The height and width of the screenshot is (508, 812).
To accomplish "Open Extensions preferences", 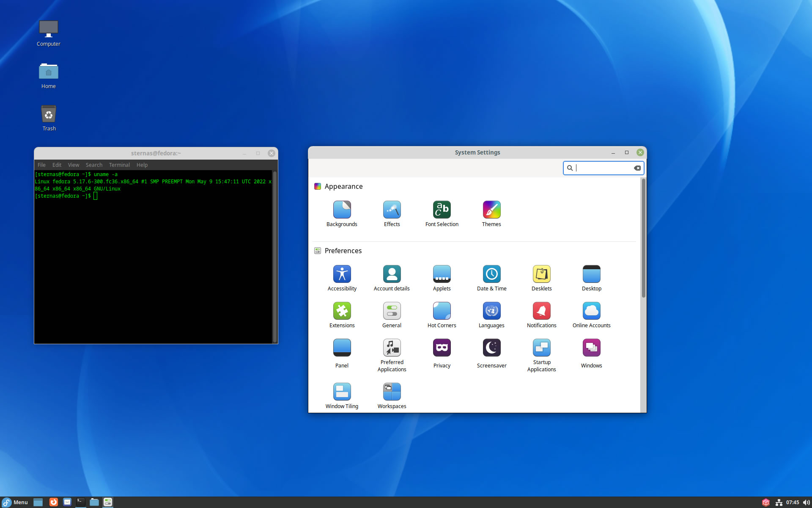I will 342,315.
